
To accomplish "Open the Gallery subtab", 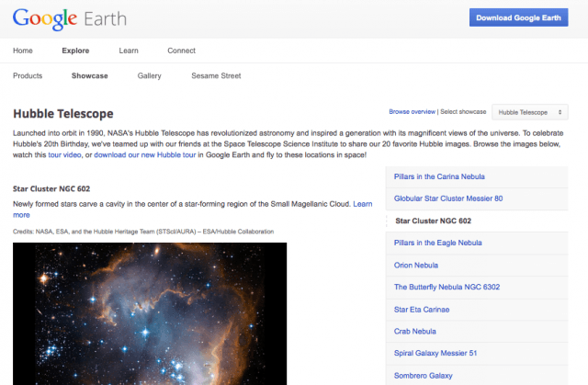I will (x=149, y=76).
